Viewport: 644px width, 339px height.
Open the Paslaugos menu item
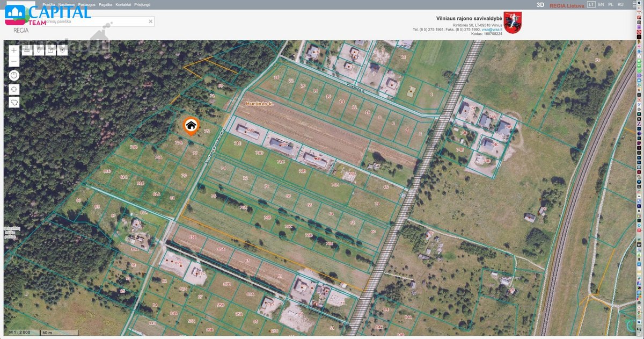pos(87,4)
